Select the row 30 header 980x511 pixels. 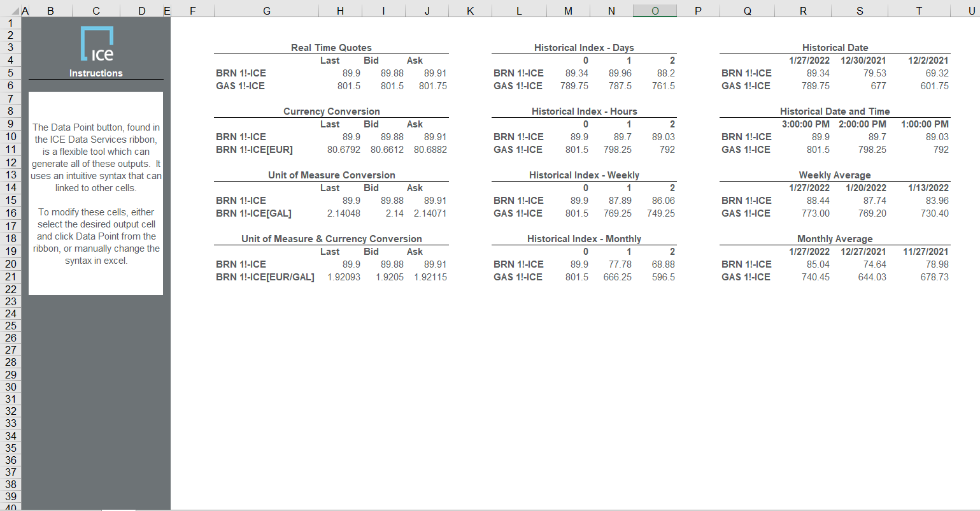click(x=10, y=387)
